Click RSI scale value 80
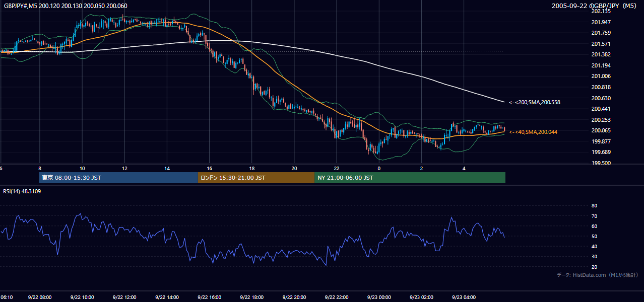Viewport: 644px width, 302px height. [x=594, y=206]
